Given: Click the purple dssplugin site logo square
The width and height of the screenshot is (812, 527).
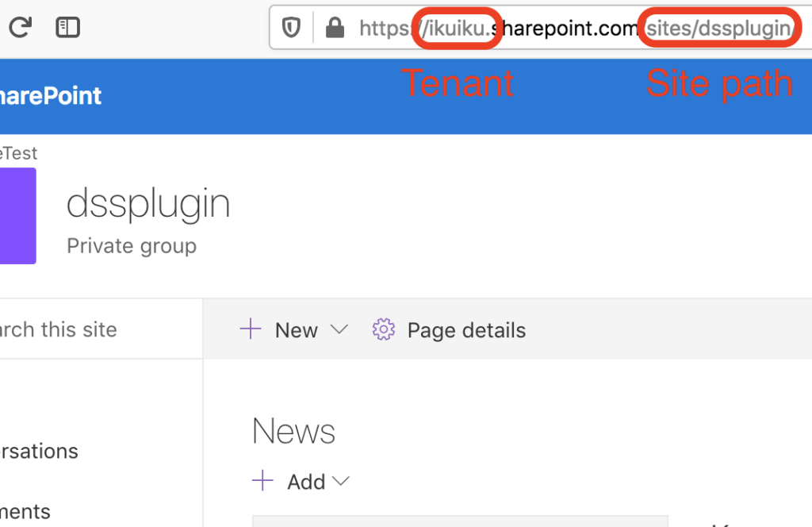Looking at the screenshot, I should pyautogui.click(x=16, y=216).
